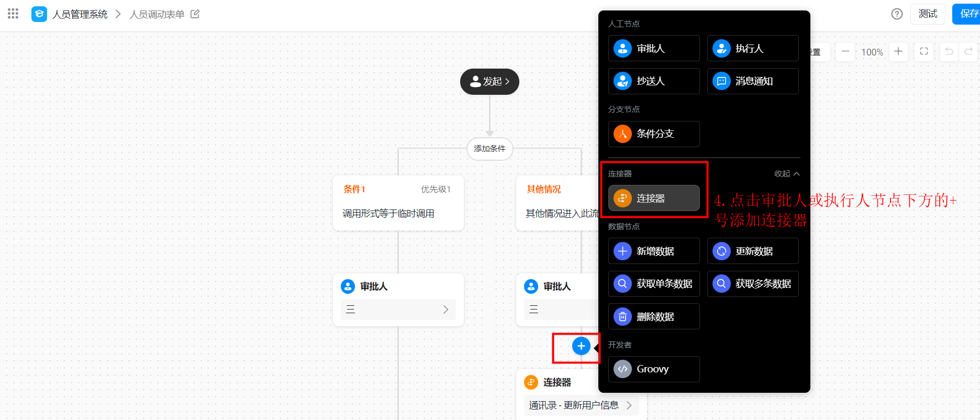Image resolution: width=980 pixels, height=420 pixels.
Task: Select the 条件分支 node option
Action: [654, 134]
